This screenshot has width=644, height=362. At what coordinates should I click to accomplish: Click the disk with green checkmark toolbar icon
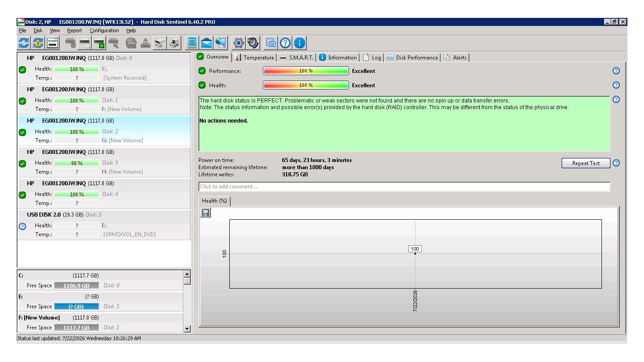pos(99,43)
